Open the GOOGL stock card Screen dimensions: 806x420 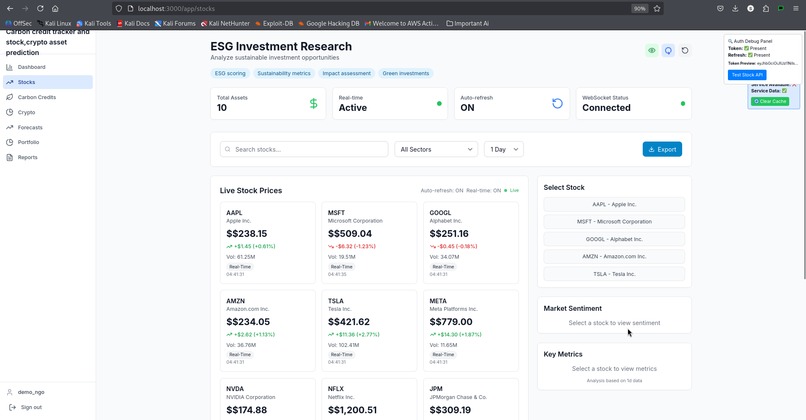[x=471, y=242]
